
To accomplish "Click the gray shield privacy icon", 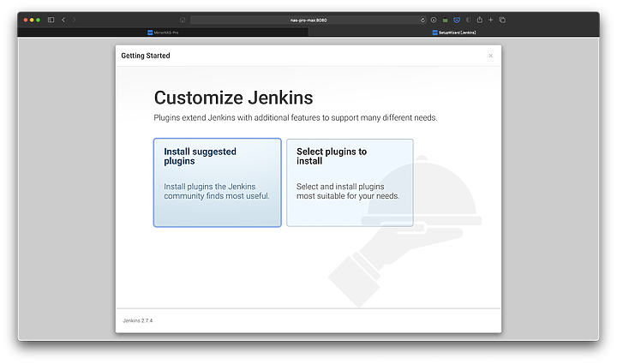I will 468,20.
